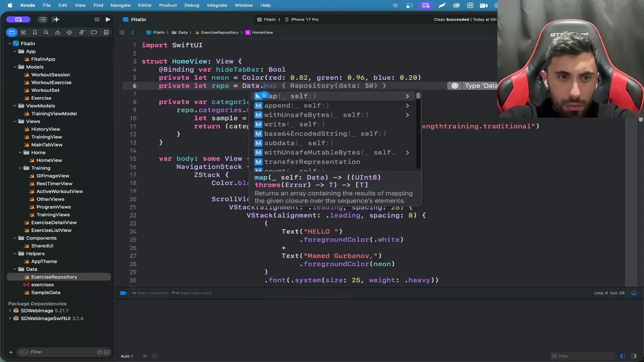Toggle the variables view pane button

pyautogui.click(x=622, y=356)
